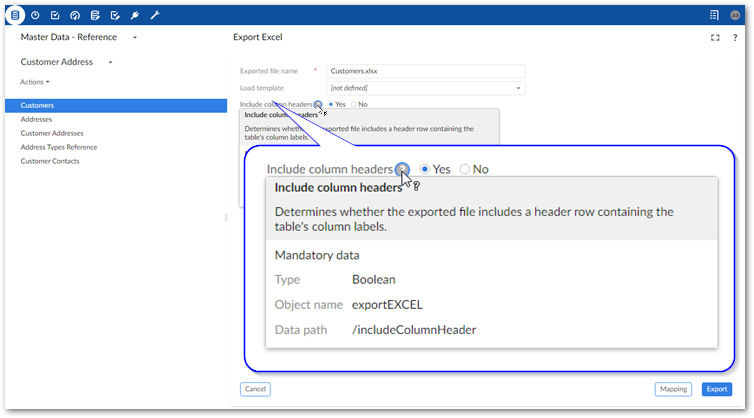The height and width of the screenshot is (418, 754).
Task: Open the dashboard gauge icon
Action: (75, 15)
